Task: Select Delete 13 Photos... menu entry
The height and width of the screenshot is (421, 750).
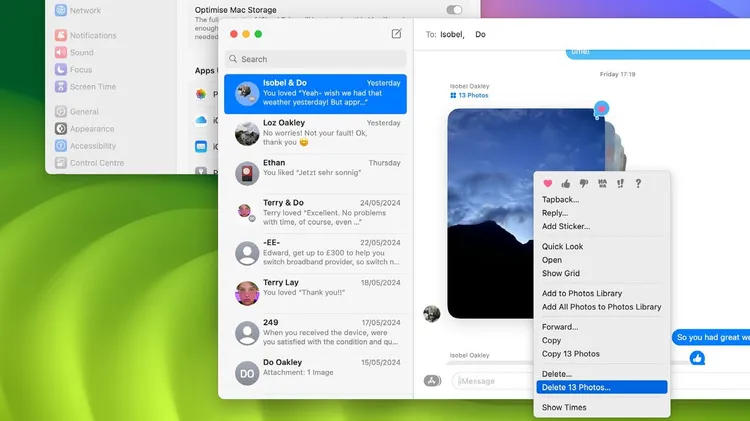Action: pyautogui.click(x=602, y=387)
